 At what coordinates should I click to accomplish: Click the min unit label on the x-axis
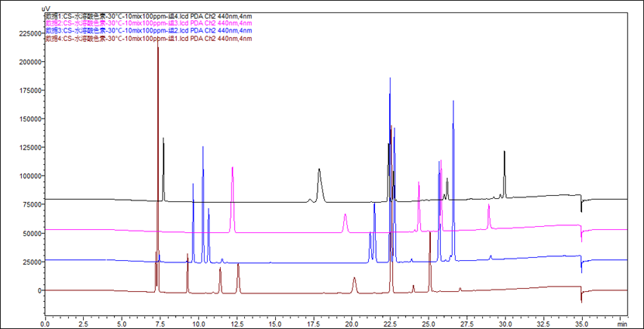point(621,317)
